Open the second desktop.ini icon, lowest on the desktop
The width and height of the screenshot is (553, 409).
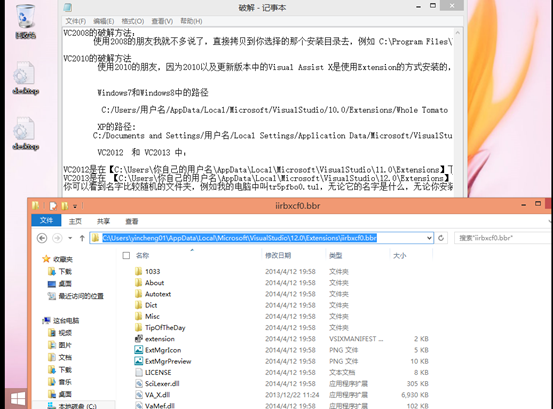[25, 133]
